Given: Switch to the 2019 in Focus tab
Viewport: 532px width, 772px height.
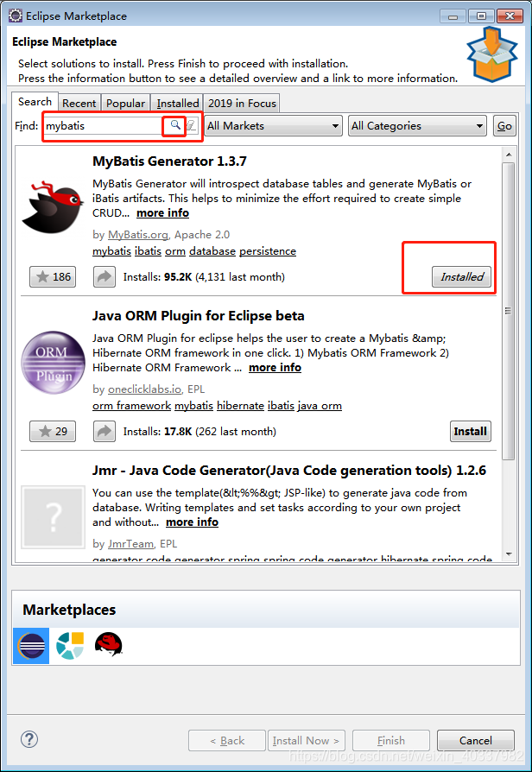Looking at the screenshot, I should [242, 103].
